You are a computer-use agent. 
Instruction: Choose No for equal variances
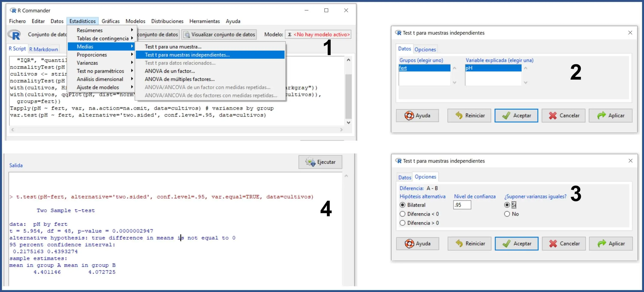[507, 214]
